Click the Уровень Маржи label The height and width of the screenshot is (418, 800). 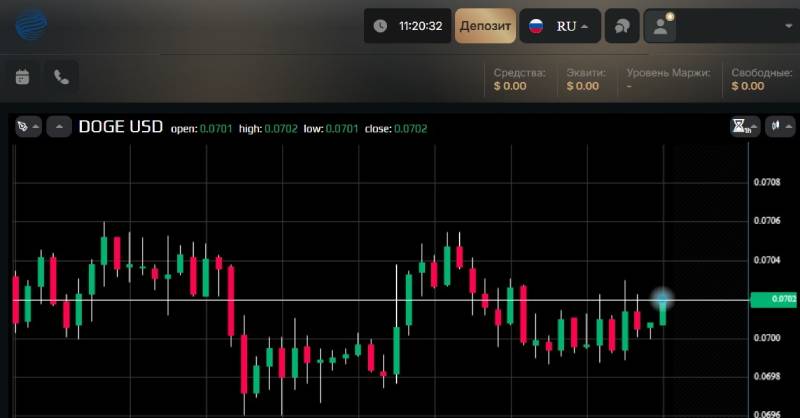coord(668,73)
